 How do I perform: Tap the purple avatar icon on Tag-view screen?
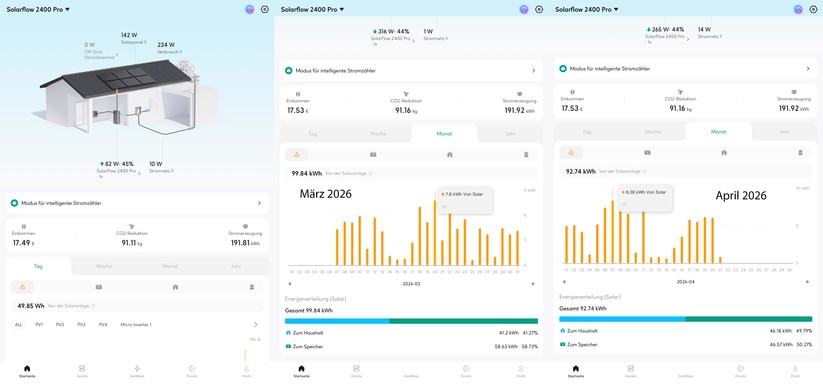(x=249, y=9)
